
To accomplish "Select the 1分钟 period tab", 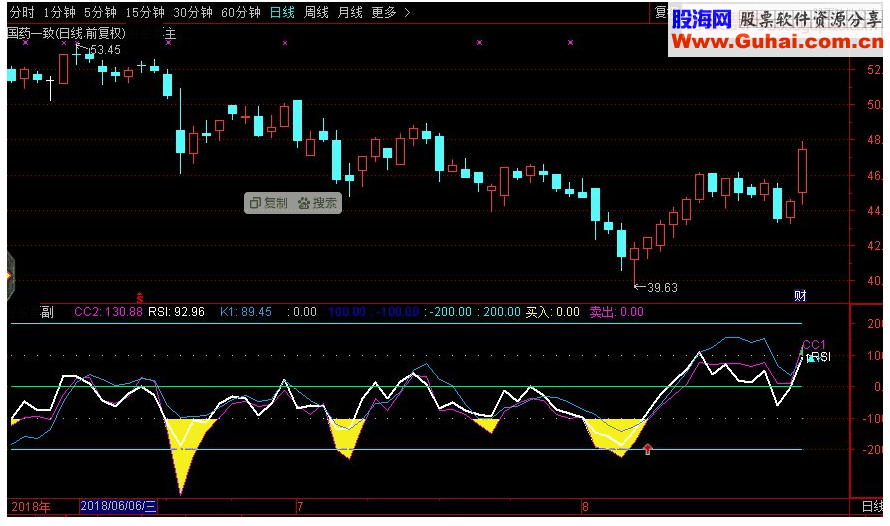I will click(x=60, y=12).
